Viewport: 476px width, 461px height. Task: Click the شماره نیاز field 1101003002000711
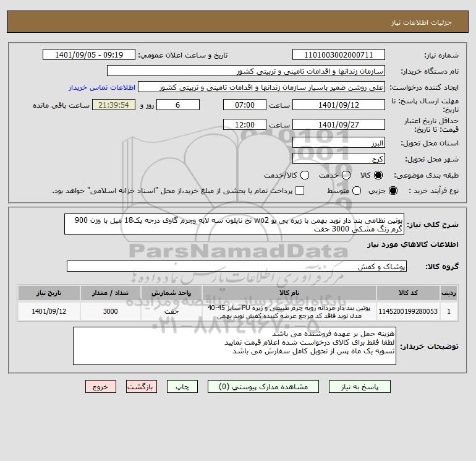[x=339, y=54]
